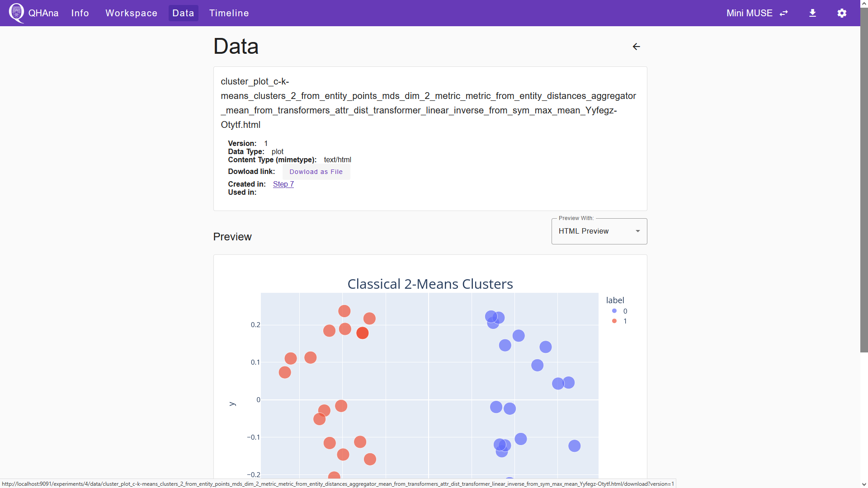
Task: Open the Preview With dropdown
Action: coord(599,231)
